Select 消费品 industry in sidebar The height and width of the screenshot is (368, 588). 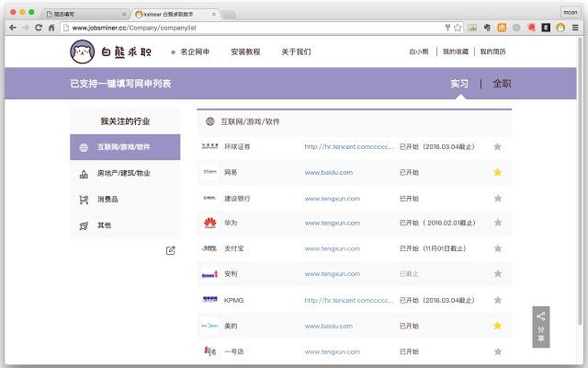click(x=125, y=200)
